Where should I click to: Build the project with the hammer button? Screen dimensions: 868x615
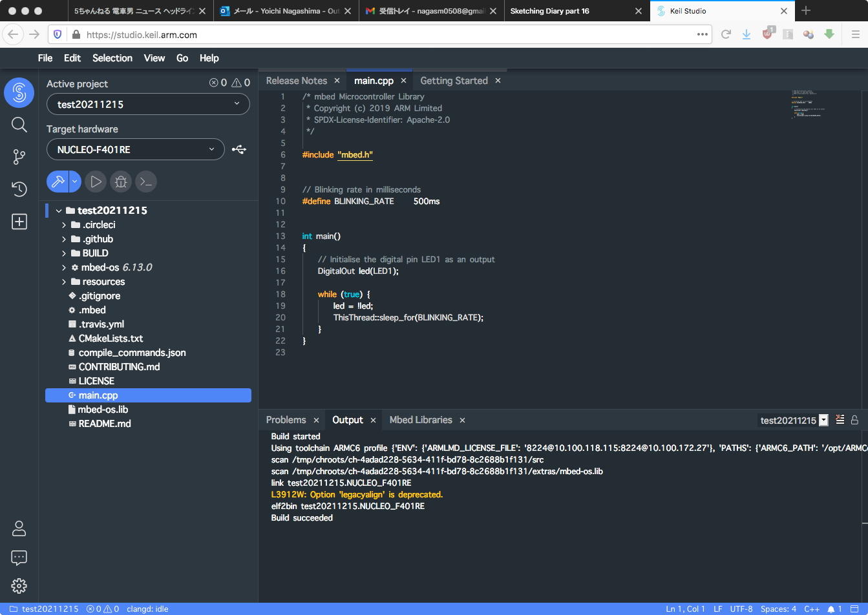(x=58, y=182)
